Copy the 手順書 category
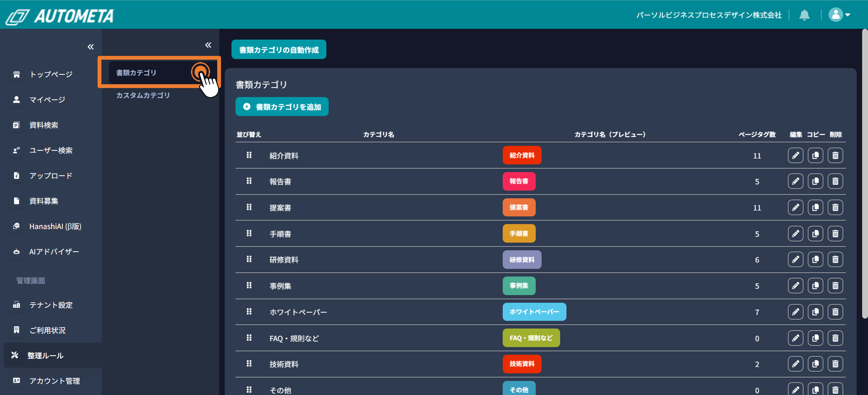The image size is (868, 395). coord(815,234)
